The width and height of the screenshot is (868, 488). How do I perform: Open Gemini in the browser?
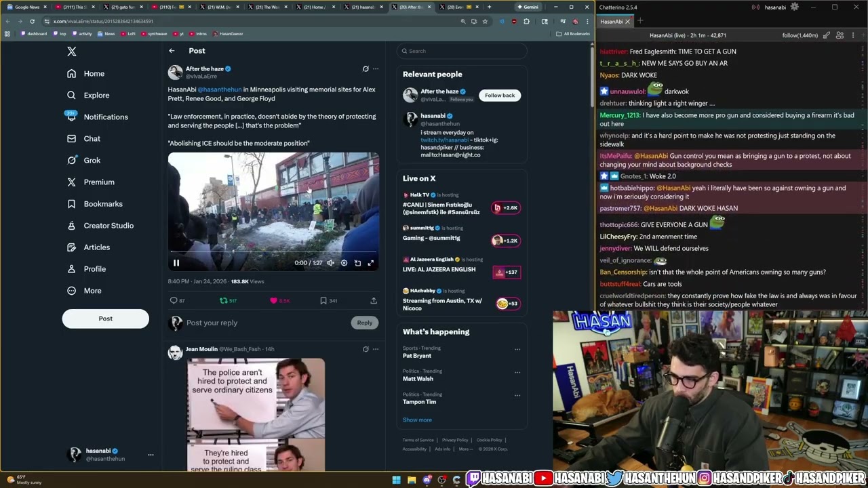pyautogui.click(x=528, y=7)
